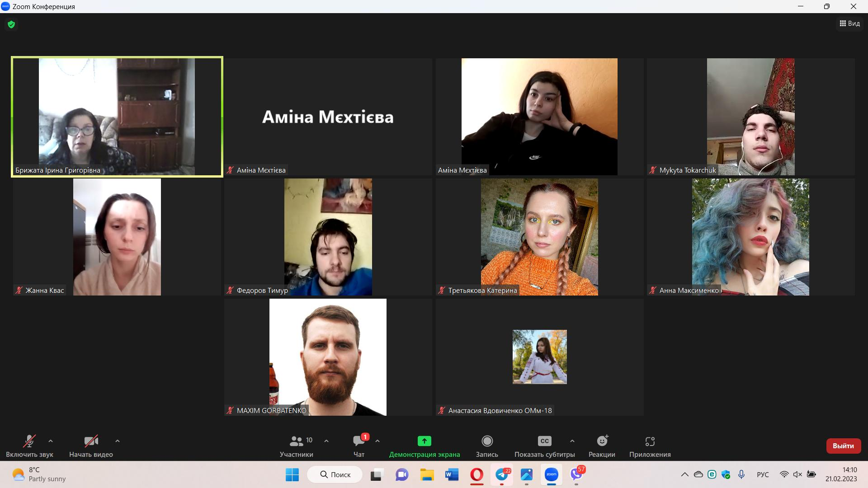Select the Аміна Мєхтієва name-only tile
868x488 pixels.
(328, 117)
